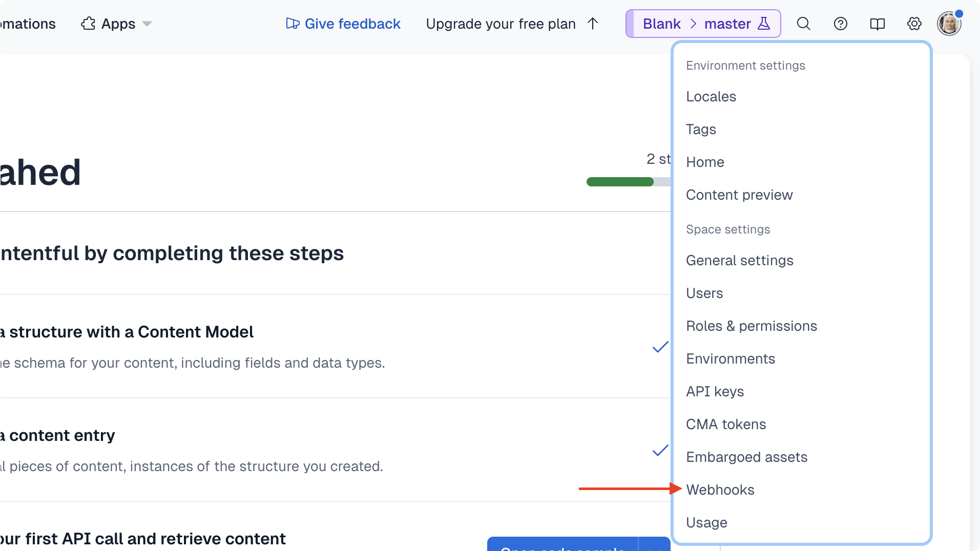
Task: Open the help question mark icon
Action: click(840, 24)
